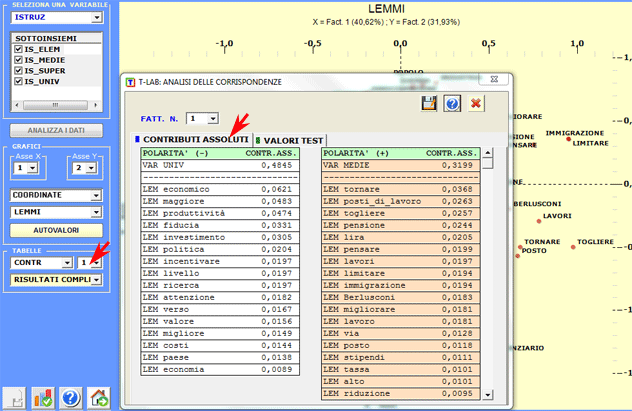The height and width of the screenshot is (411, 632).
Task: Select the LEM fiducia row
Action: 220,225
